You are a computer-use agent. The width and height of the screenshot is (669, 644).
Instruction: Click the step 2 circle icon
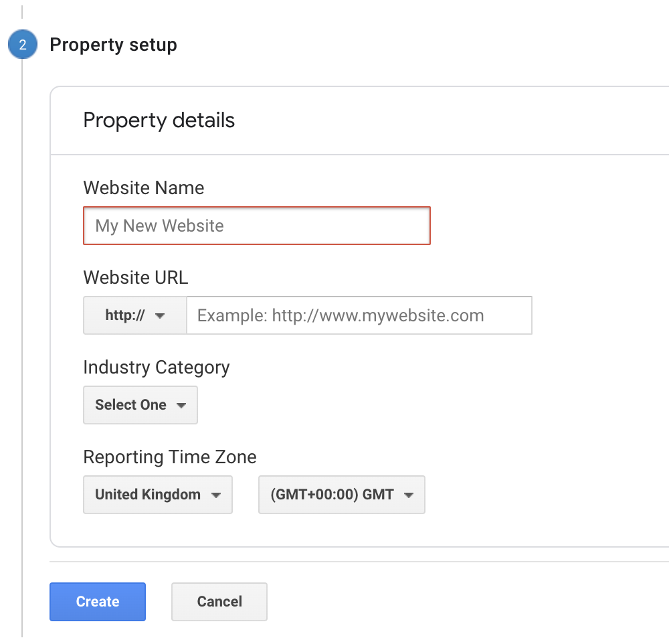coord(22,46)
